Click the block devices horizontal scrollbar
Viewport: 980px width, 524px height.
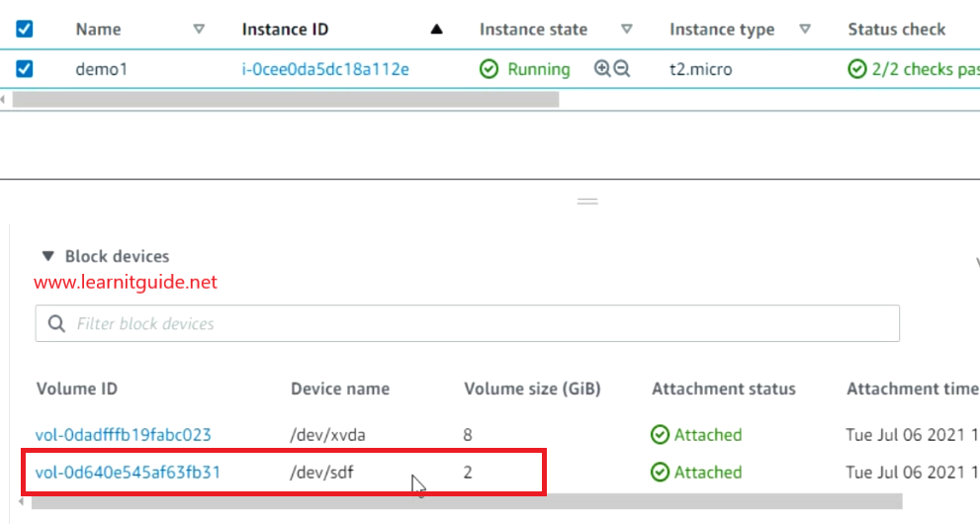coord(467,501)
